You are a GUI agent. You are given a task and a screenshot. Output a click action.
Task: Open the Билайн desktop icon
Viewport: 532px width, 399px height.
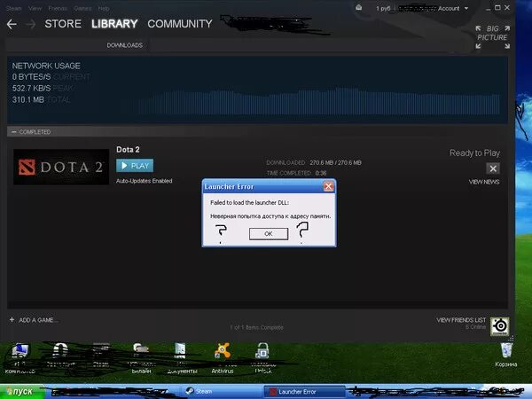[141, 358]
